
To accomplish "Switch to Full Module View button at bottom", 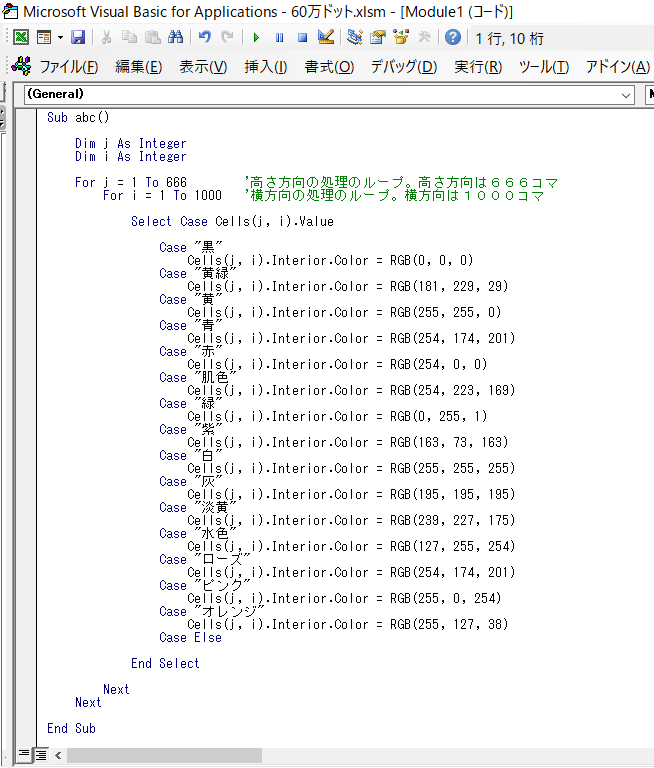I will (41, 755).
